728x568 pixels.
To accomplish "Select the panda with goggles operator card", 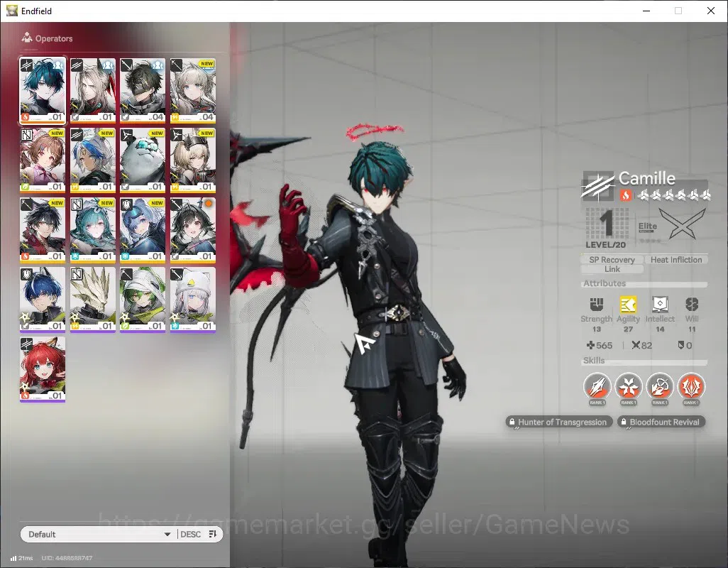I will click(x=143, y=160).
